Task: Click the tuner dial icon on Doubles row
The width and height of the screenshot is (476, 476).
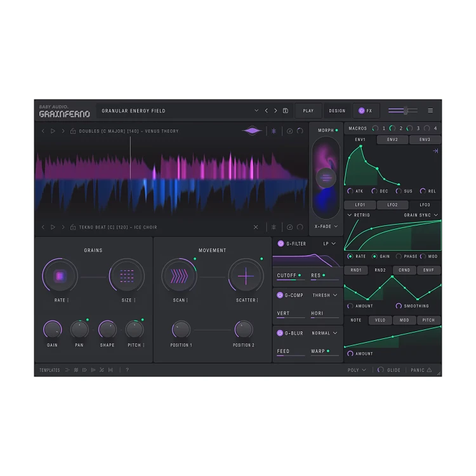Action: tap(289, 131)
